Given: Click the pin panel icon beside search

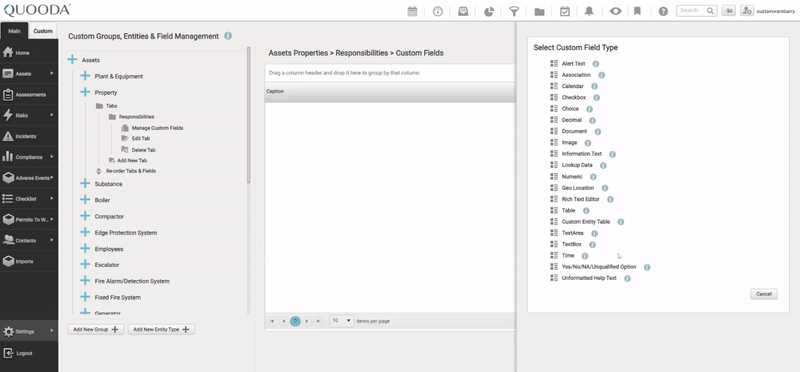Looking at the screenshot, I should pos(729,11).
